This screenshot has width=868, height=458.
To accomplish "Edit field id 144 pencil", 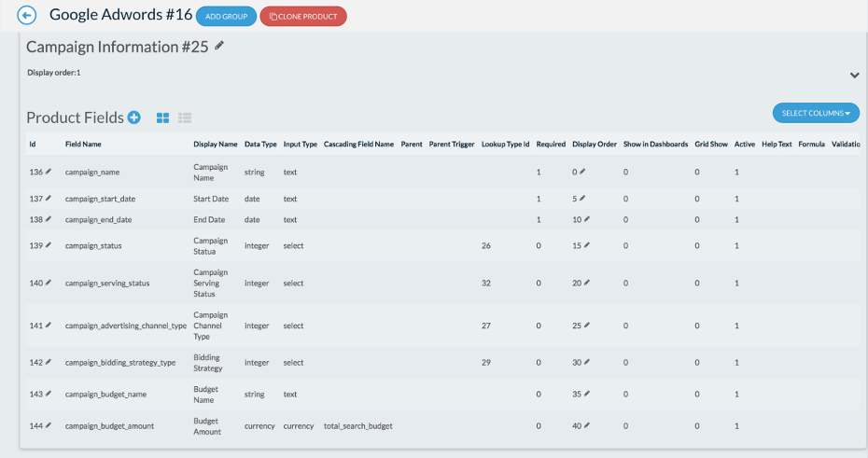I will 49,425.
